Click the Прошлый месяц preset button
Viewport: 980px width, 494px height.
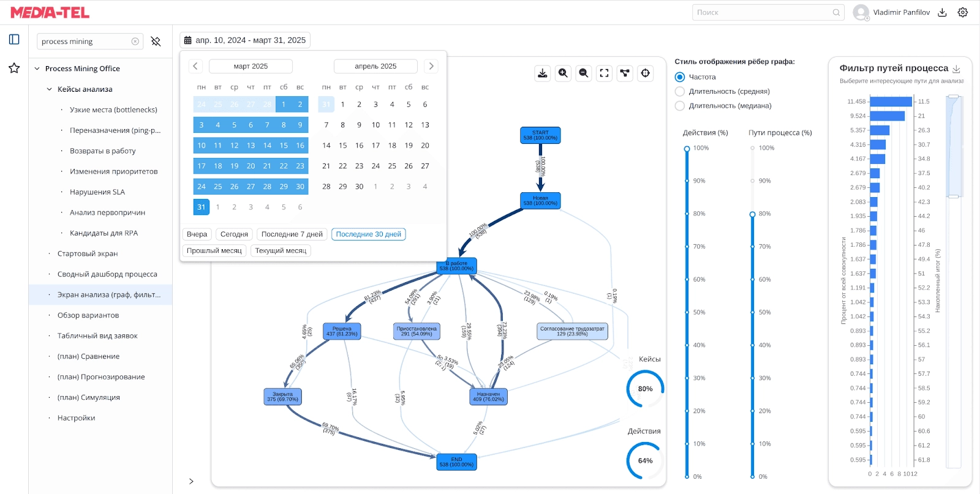pyautogui.click(x=214, y=251)
